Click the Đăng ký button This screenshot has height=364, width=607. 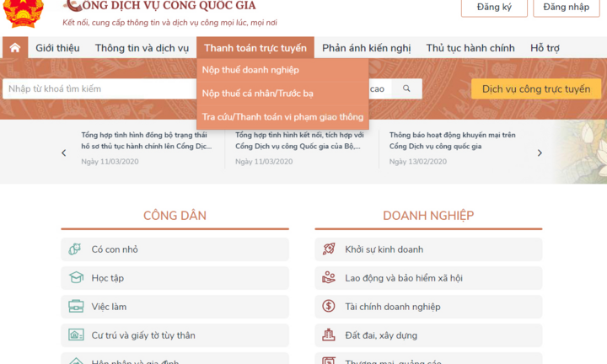click(494, 7)
